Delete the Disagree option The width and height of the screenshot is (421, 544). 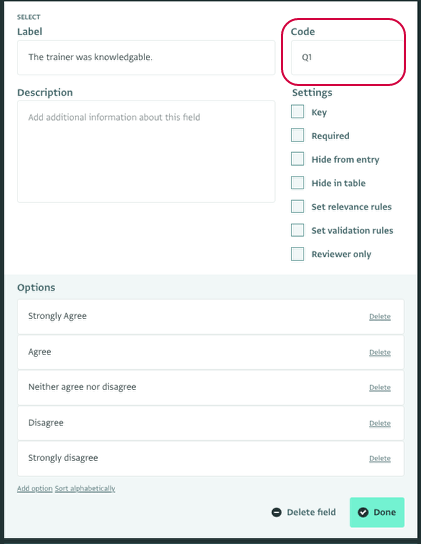380,423
